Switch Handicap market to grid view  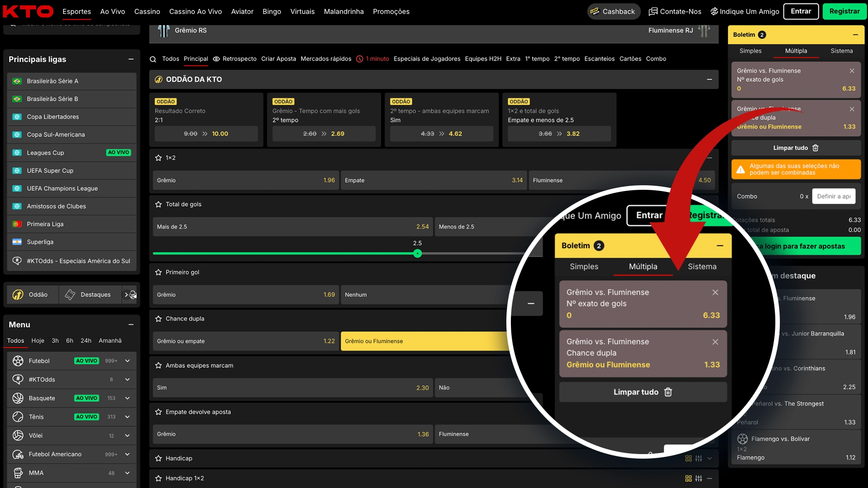(689, 459)
